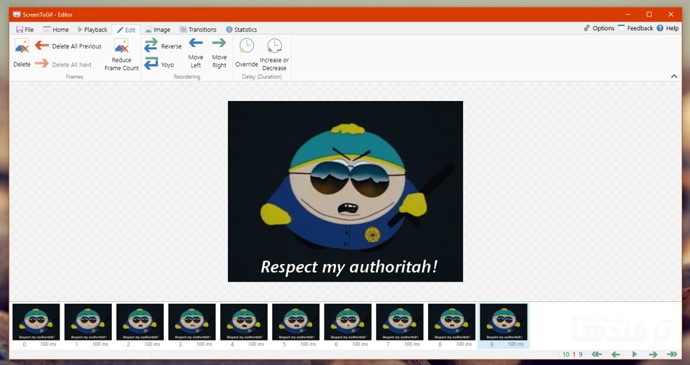Screen dimensions: 690x365
Task: Move selected frame right
Action: pos(219,53)
